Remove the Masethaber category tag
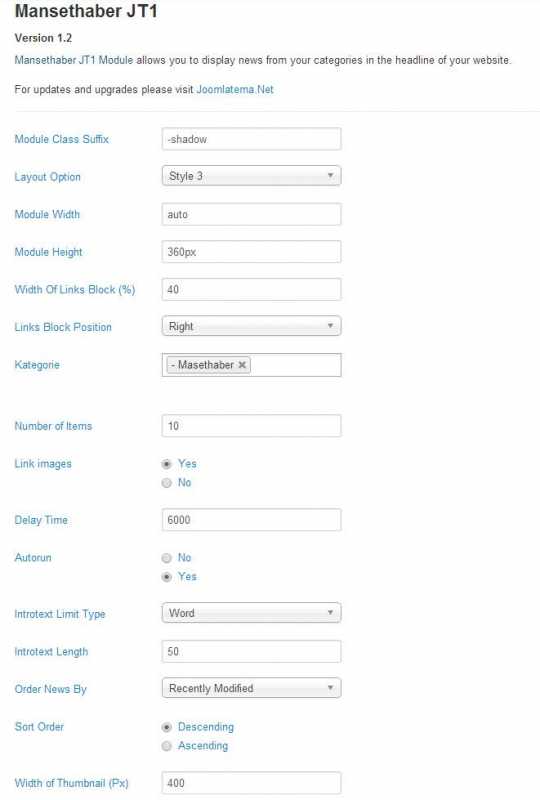The width and height of the screenshot is (540, 800). coord(242,365)
